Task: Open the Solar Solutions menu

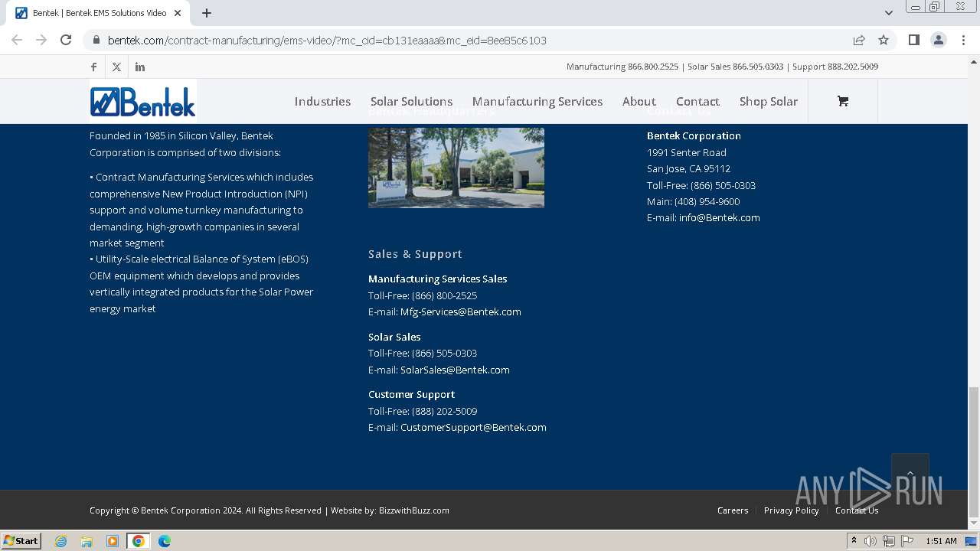Action: click(x=411, y=101)
